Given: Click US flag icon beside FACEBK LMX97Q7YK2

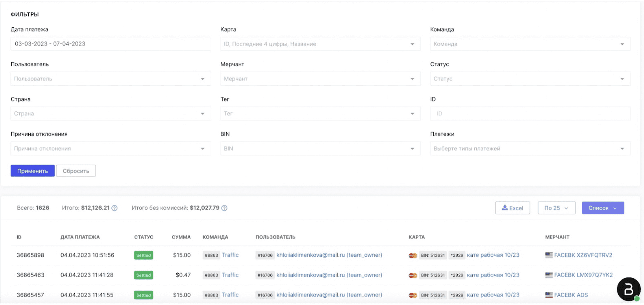Looking at the screenshot, I should click(x=549, y=275).
